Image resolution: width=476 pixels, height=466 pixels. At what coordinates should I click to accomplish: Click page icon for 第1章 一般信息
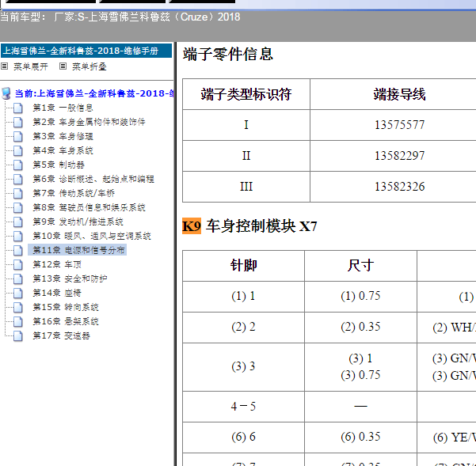(18, 108)
